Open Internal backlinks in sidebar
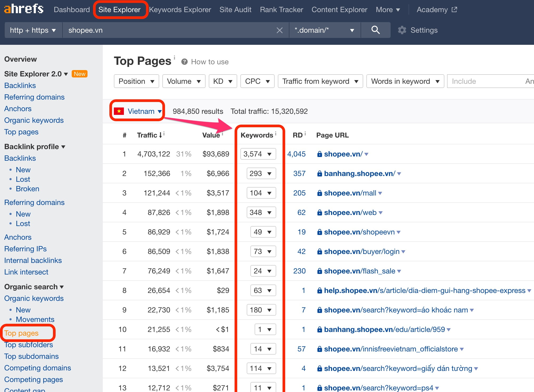 [33, 260]
